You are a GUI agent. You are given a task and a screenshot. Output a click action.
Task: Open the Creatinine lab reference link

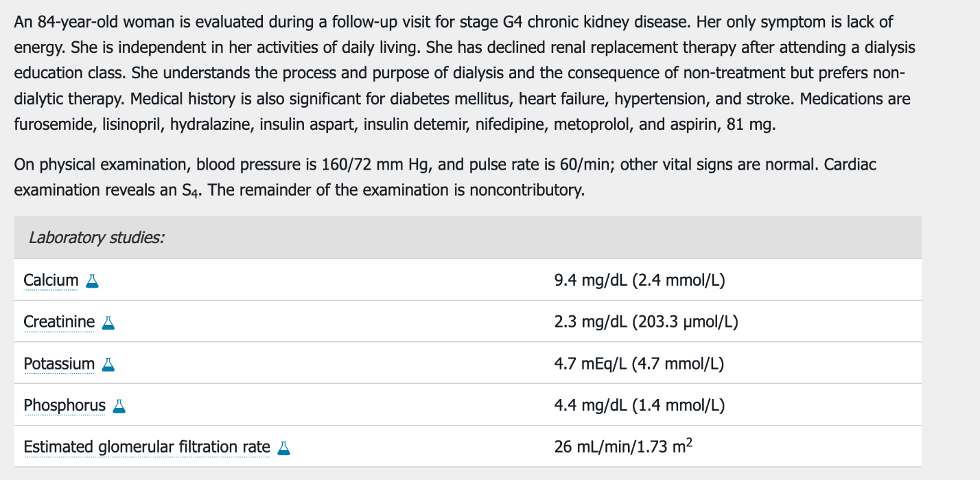[x=59, y=322]
